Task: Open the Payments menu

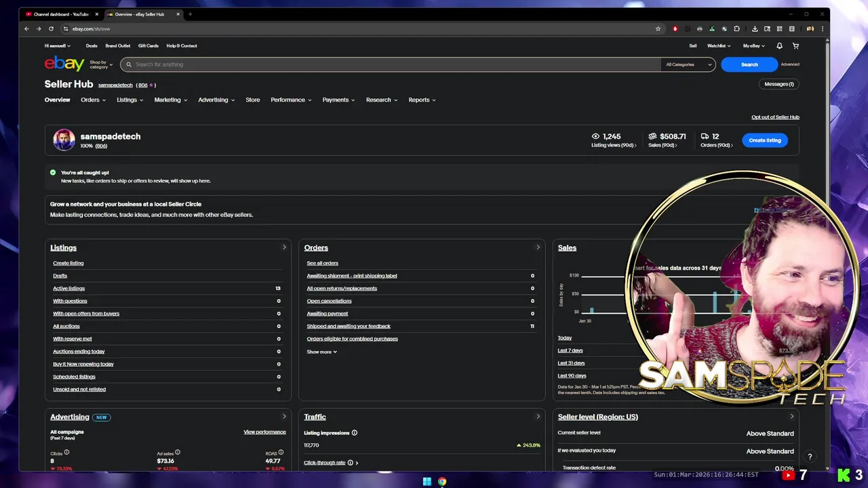Action: tap(338, 100)
